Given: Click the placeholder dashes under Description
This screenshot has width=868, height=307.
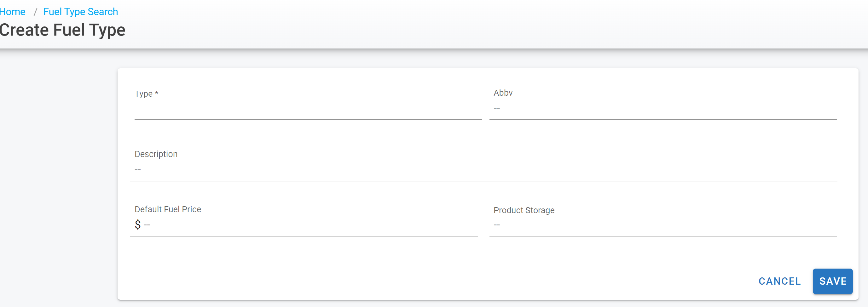Looking at the screenshot, I should click(138, 170).
